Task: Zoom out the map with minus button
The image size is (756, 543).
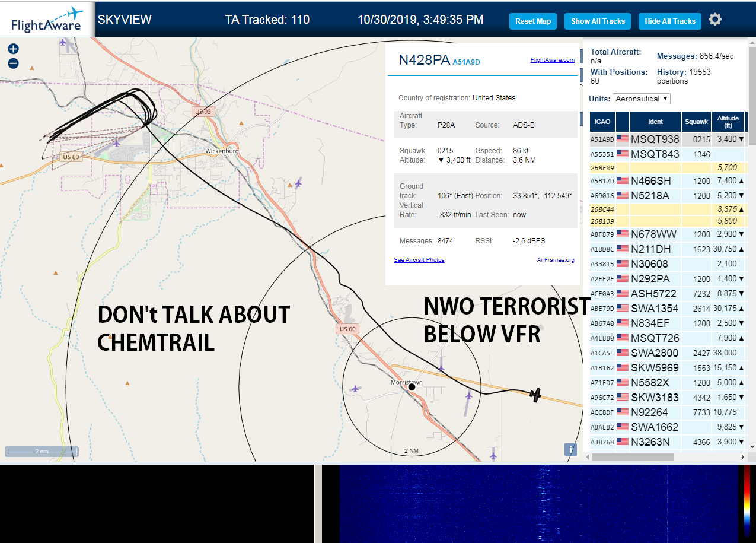Action: click(x=13, y=63)
